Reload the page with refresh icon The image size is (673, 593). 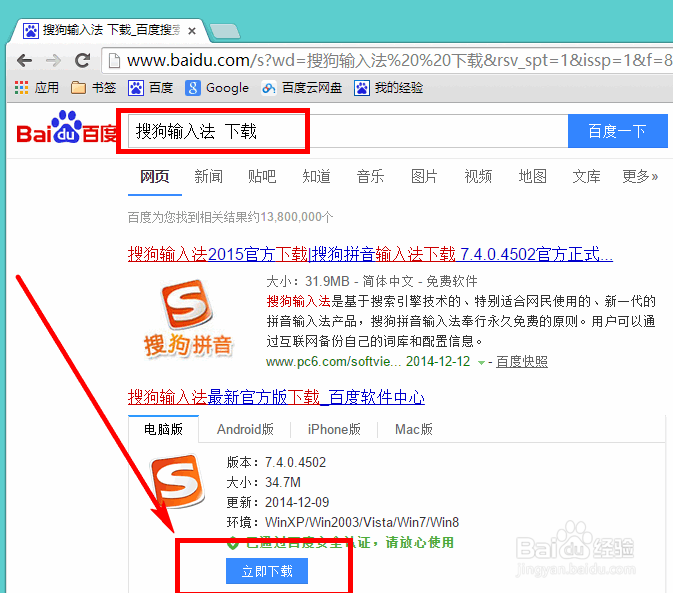pos(82,60)
